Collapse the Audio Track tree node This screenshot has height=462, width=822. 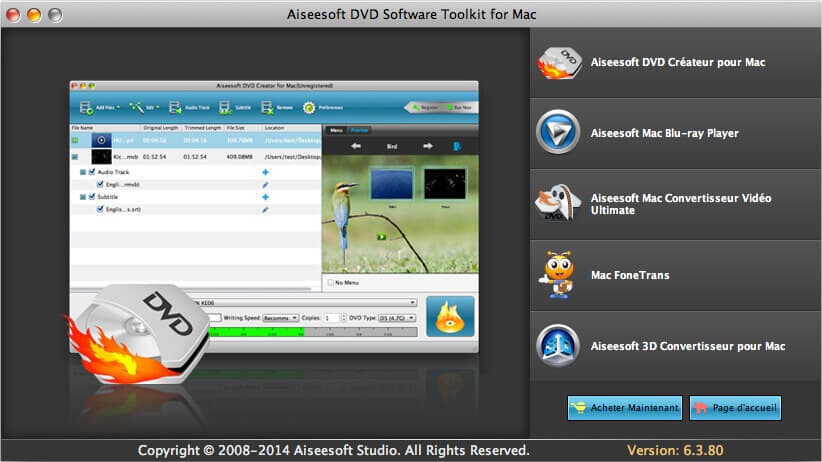pyautogui.click(x=83, y=172)
